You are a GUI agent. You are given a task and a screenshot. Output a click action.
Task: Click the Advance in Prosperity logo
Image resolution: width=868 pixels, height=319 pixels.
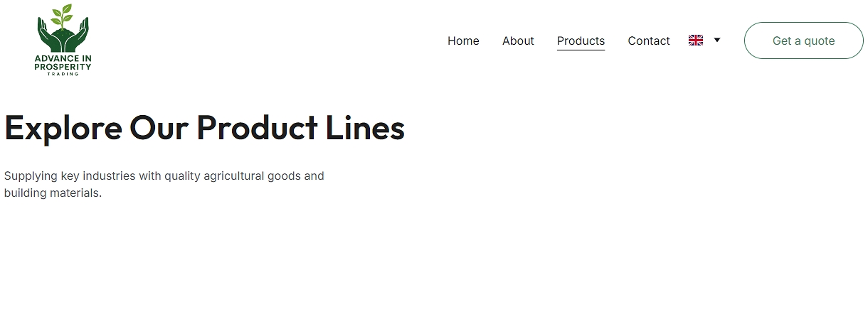coord(63,40)
